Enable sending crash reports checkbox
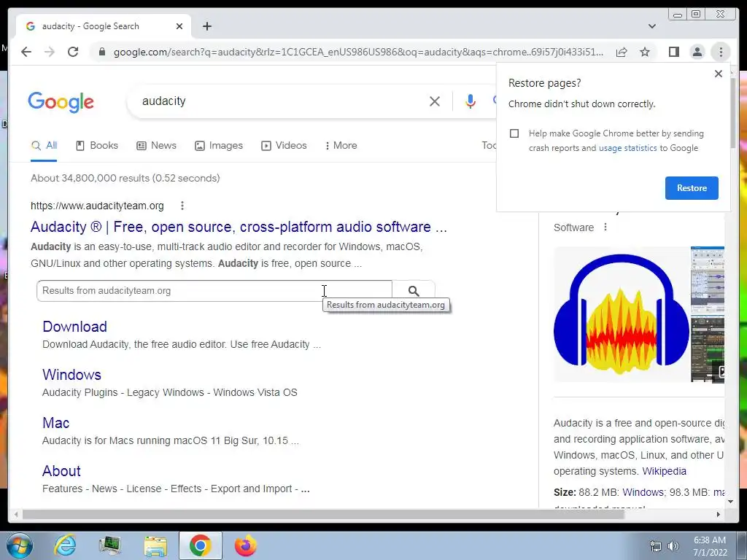The width and height of the screenshot is (747, 560). point(514,133)
